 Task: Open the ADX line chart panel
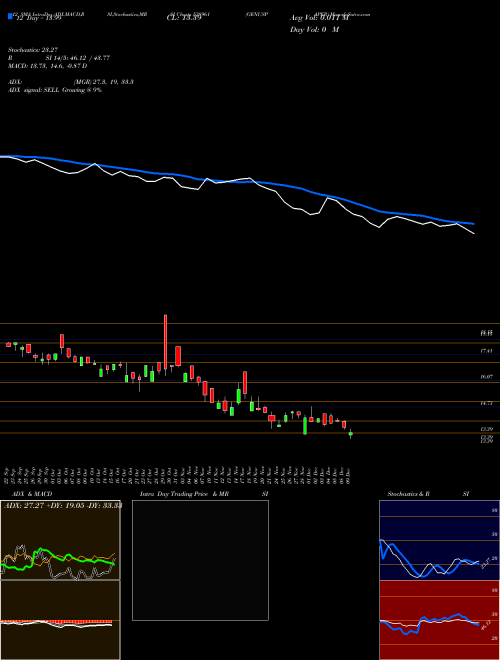(x=60, y=540)
